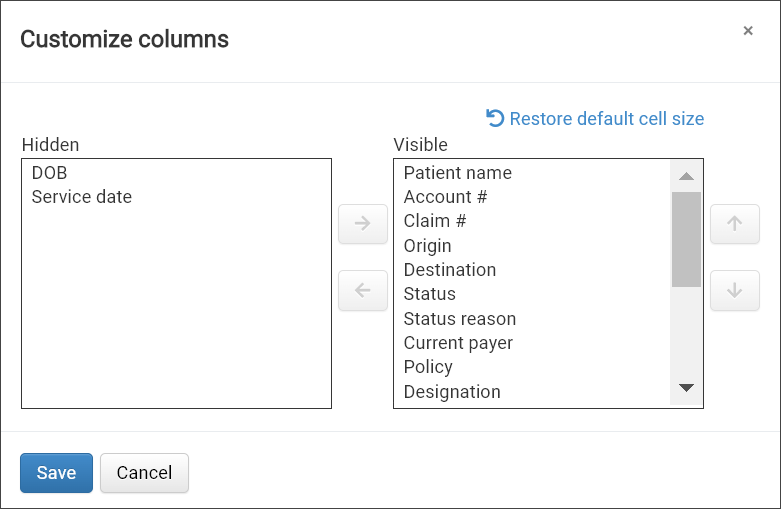Click the move right arrow button

[363, 223]
